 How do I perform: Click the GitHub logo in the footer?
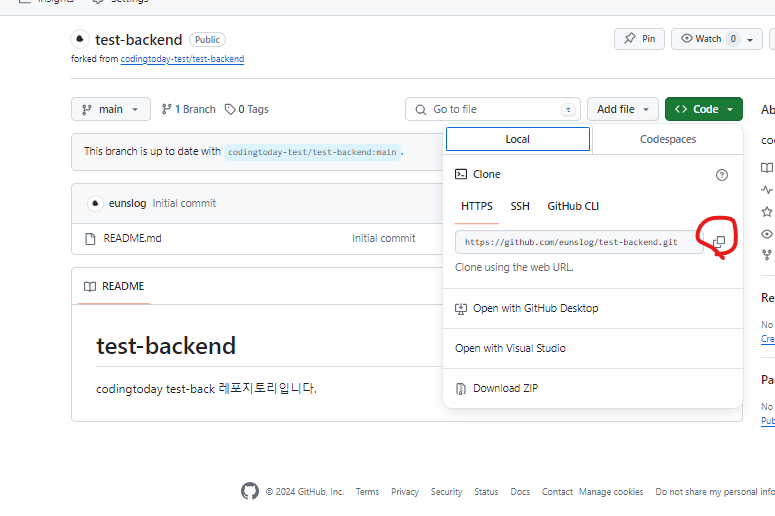(x=250, y=491)
